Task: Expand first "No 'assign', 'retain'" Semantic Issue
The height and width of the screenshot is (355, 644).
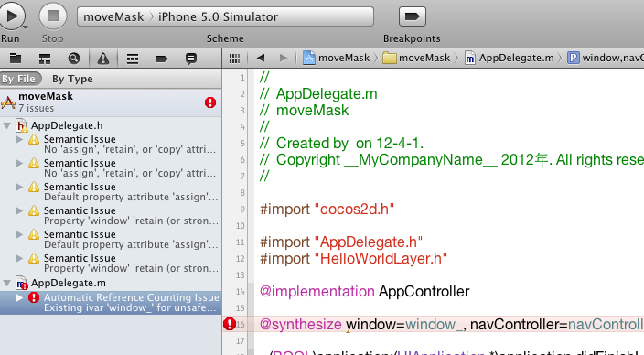Action: 19,140
